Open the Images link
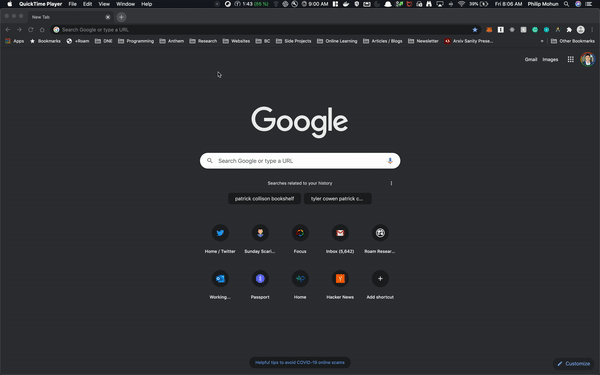This screenshot has height=375, width=600. click(550, 59)
